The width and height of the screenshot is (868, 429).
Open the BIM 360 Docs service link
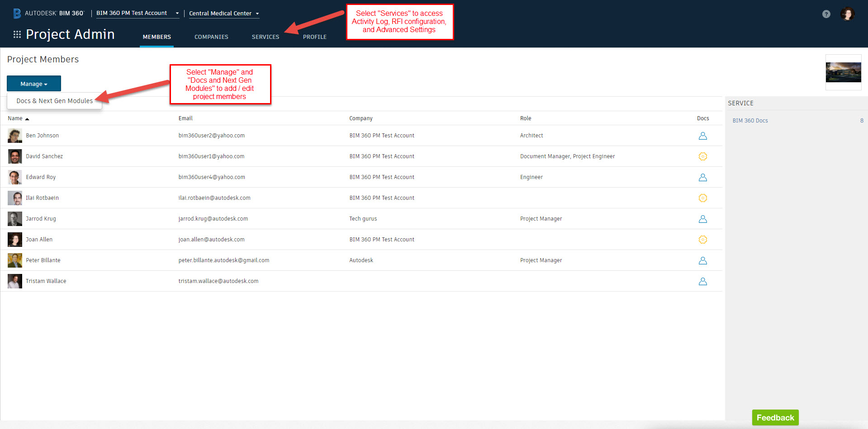coord(750,121)
